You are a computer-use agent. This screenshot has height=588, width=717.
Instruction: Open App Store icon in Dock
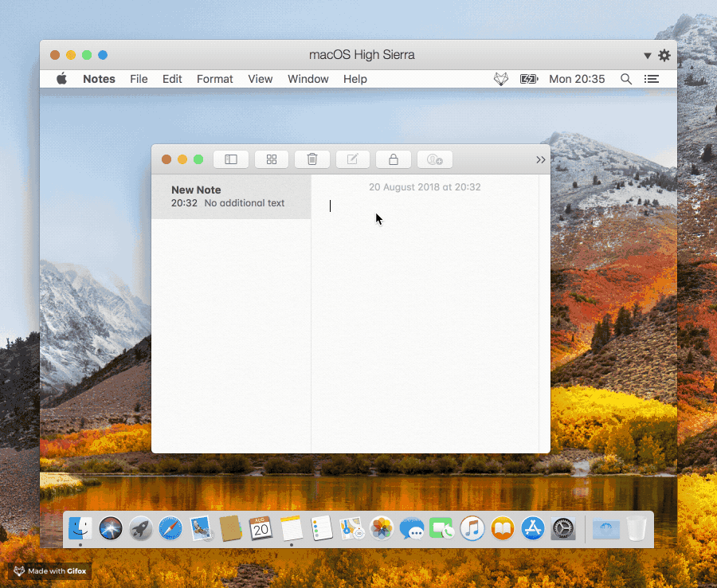(x=533, y=528)
